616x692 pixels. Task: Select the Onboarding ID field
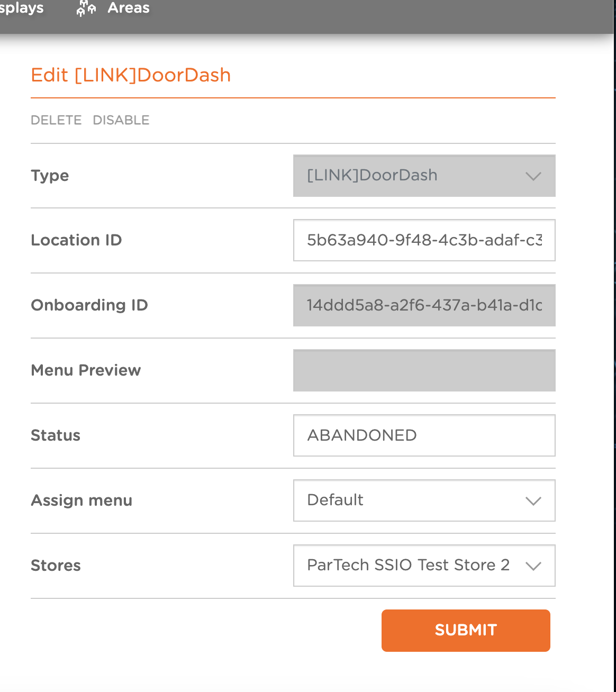[x=423, y=305]
